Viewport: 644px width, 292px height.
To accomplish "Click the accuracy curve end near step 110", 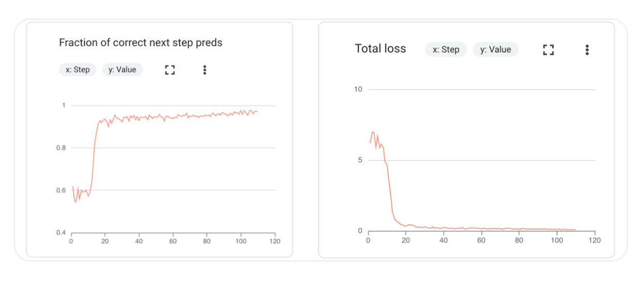I will (x=257, y=111).
